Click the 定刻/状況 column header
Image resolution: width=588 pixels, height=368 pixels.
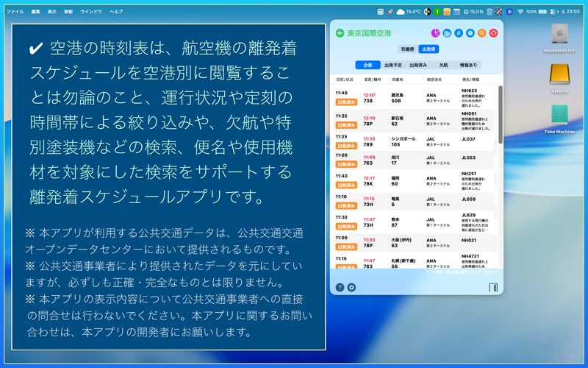(x=345, y=79)
